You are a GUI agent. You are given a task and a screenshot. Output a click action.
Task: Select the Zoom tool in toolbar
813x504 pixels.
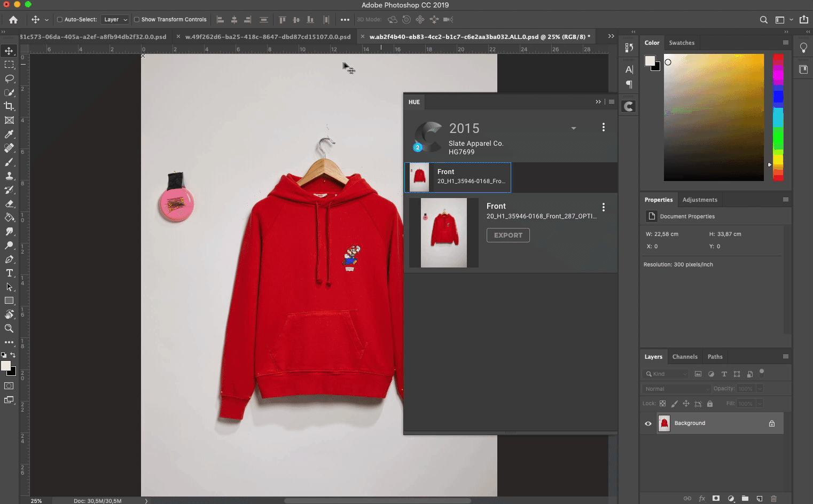tap(9, 328)
